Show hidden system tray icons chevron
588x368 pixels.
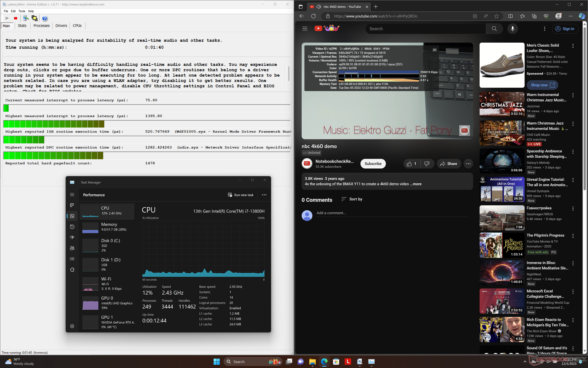(x=525, y=362)
